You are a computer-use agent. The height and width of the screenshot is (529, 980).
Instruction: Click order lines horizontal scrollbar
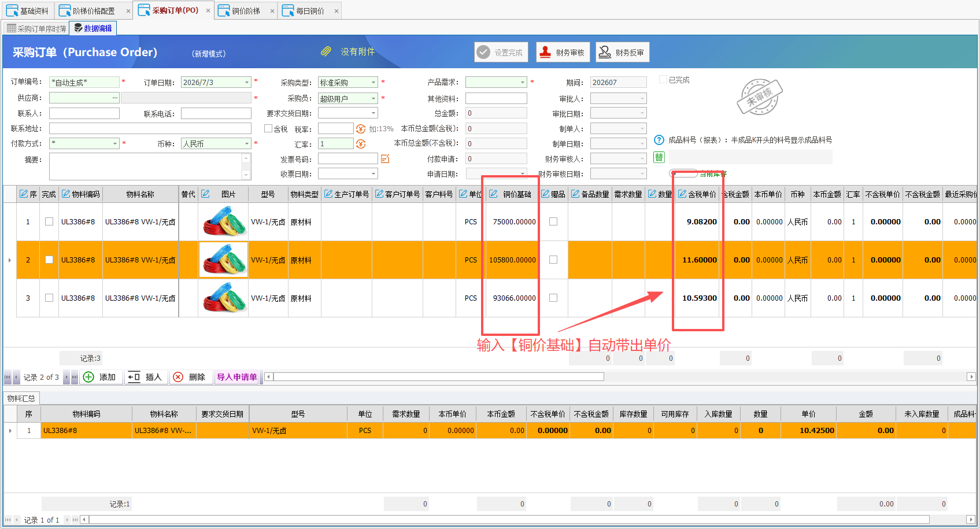tap(439, 377)
